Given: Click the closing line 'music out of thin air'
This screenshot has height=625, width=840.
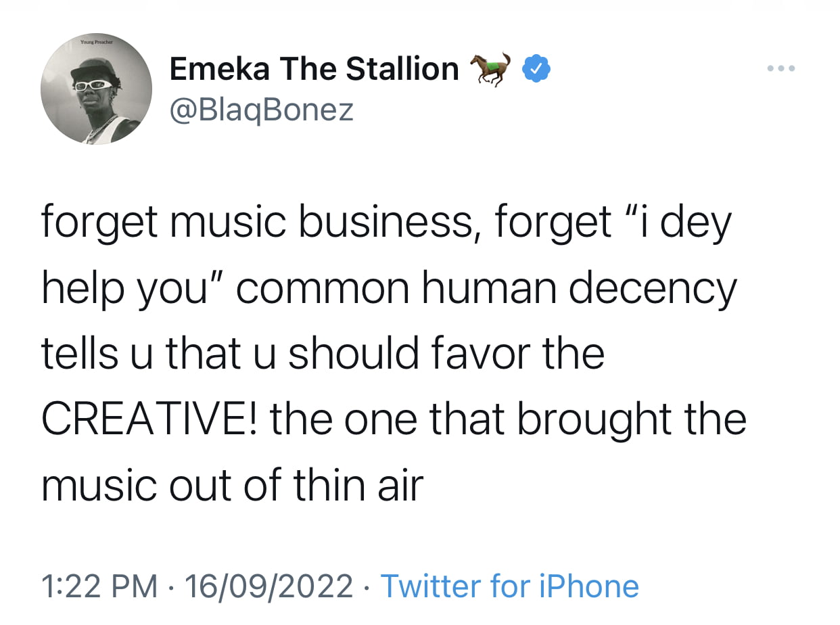Looking at the screenshot, I should [x=233, y=484].
